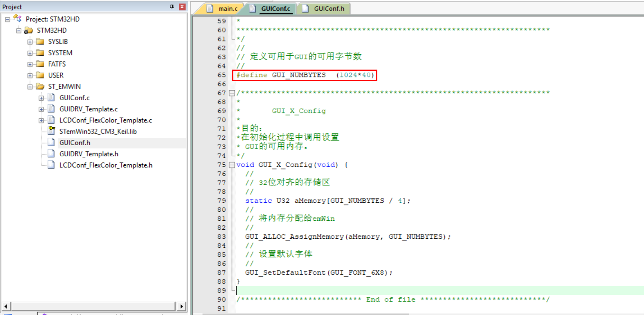This screenshot has width=644, height=315.
Task: Select LCDConf_FlexColor_Template.h in the tree
Action: pos(106,165)
